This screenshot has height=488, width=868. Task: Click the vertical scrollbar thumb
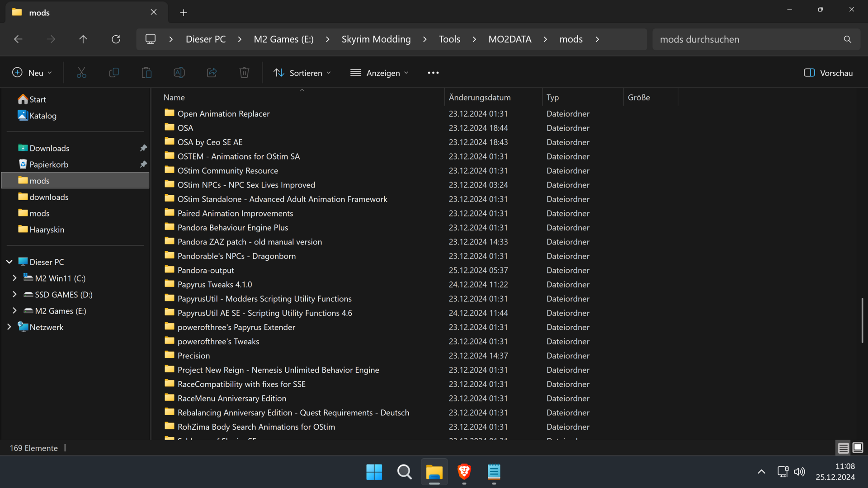[x=862, y=320]
